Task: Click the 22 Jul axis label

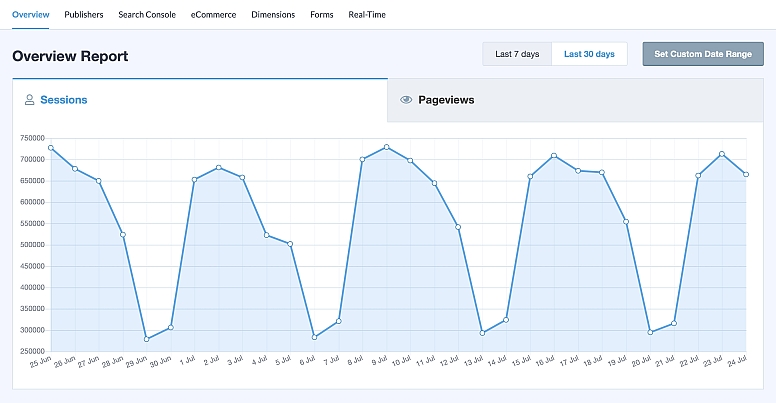Action: coord(689,362)
